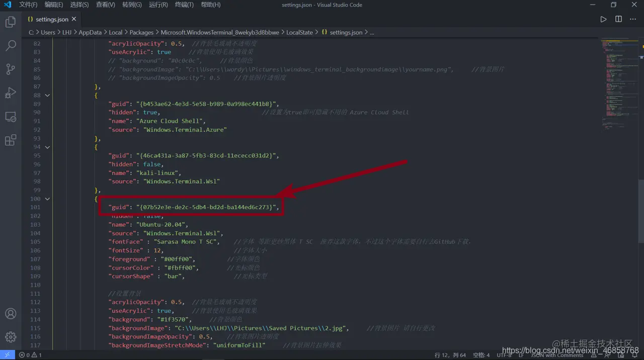Click the "uniformToFill" stretch mode value
Image resolution: width=644 pixels, height=360 pixels.
239,345
